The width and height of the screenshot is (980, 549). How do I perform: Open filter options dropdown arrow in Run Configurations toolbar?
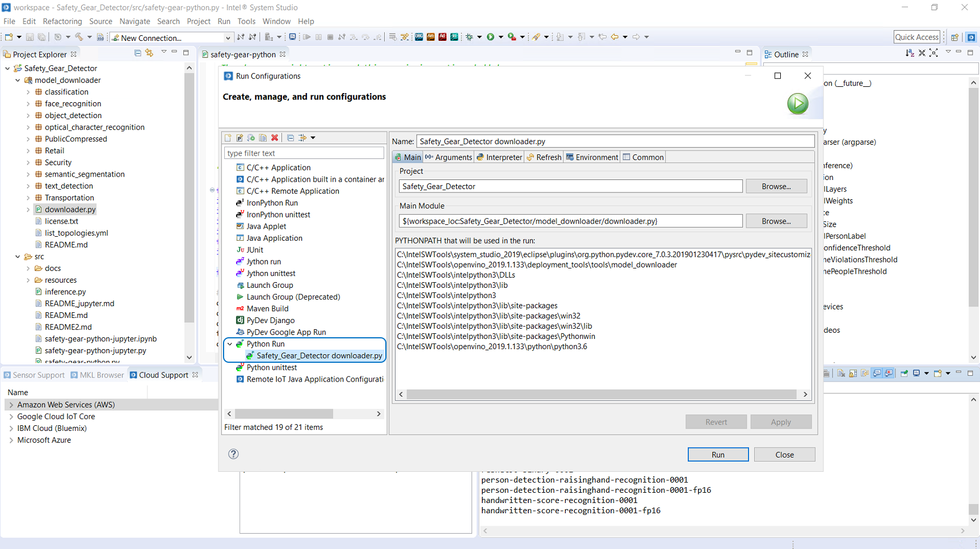tap(313, 138)
